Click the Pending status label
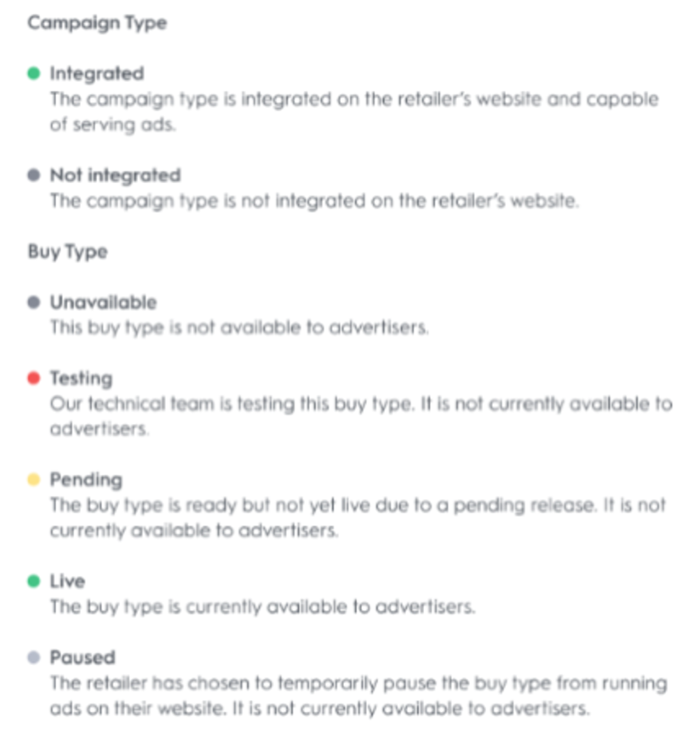700x734 pixels. point(86,480)
